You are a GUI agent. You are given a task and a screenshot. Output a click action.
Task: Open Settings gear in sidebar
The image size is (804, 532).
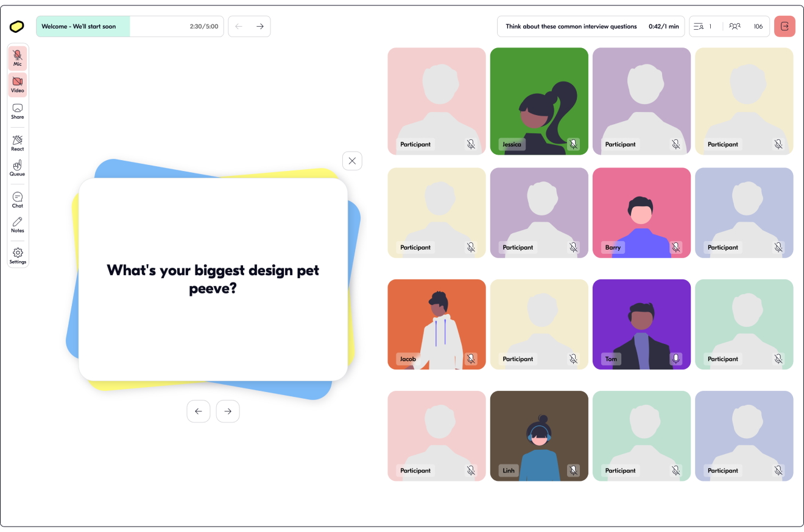[18, 256]
